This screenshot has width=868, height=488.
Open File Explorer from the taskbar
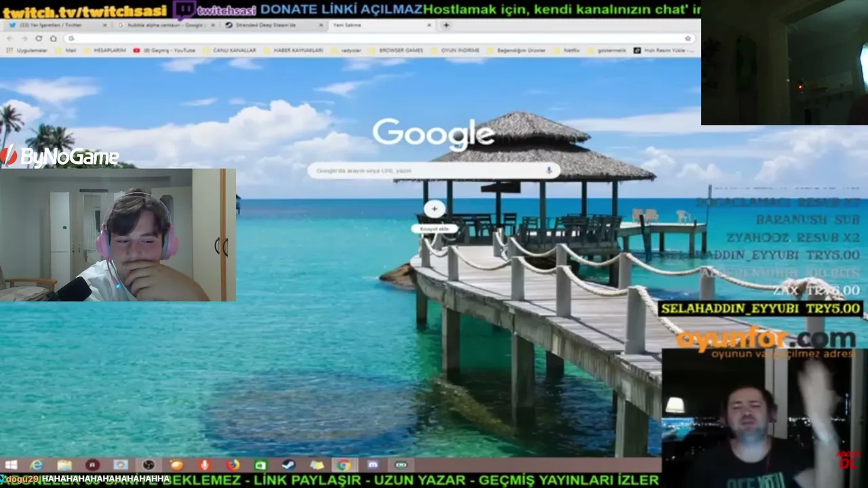click(x=64, y=465)
